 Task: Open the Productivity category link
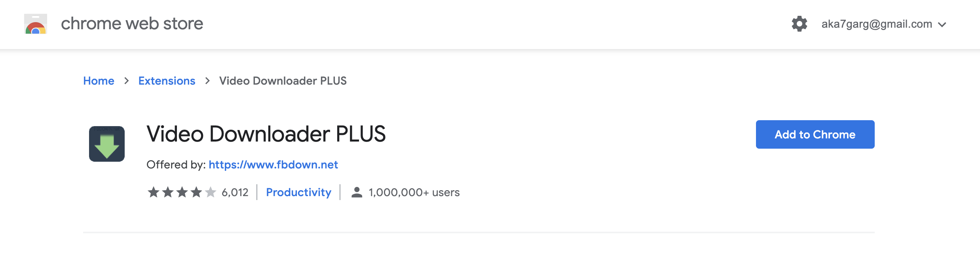(298, 192)
